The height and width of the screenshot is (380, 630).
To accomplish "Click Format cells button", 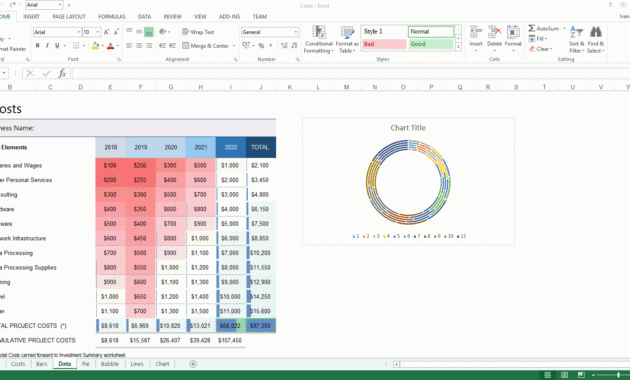I will (513, 39).
